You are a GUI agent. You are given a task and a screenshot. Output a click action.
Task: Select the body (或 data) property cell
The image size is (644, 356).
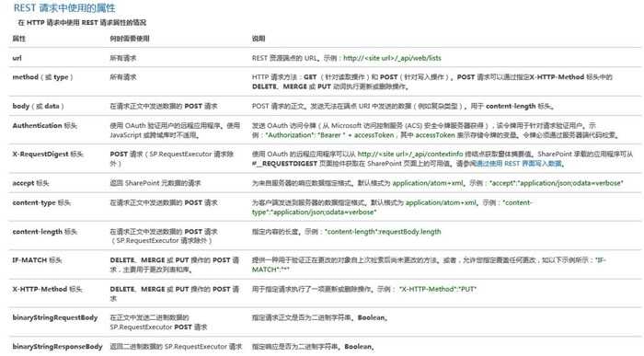click(x=39, y=106)
